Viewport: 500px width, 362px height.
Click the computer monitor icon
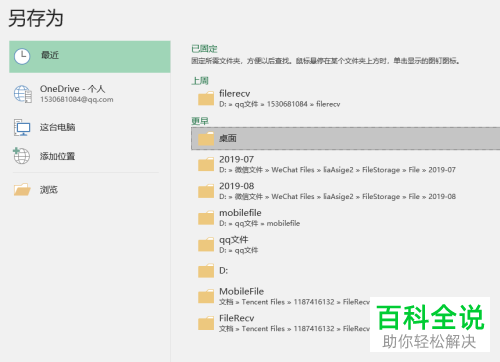coord(22,127)
